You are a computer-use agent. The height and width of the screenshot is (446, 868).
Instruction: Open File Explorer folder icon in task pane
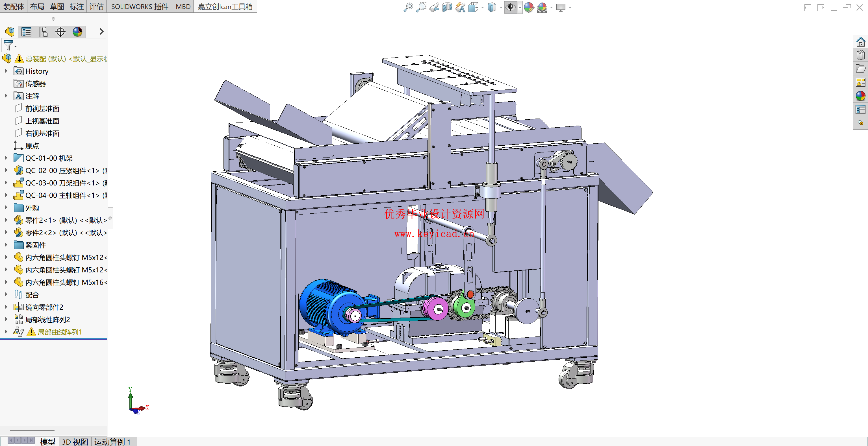860,69
